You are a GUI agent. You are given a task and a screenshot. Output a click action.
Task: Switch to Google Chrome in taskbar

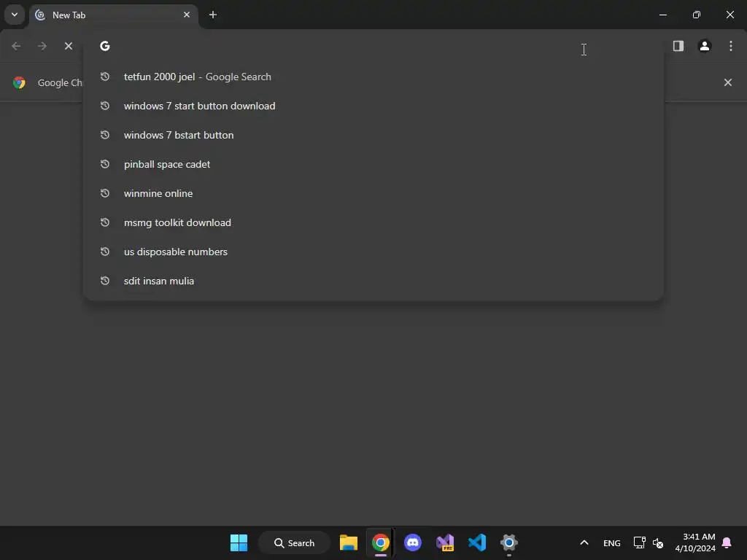pyautogui.click(x=381, y=542)
